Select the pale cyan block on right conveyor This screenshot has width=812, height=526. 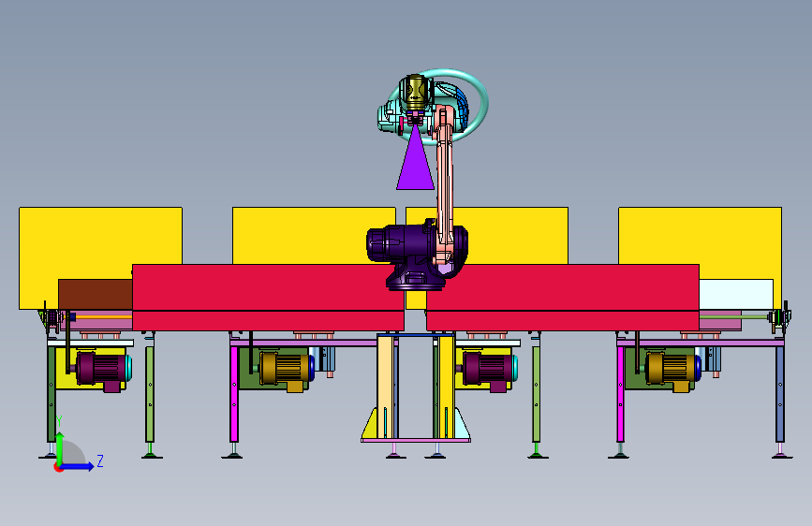736,294
